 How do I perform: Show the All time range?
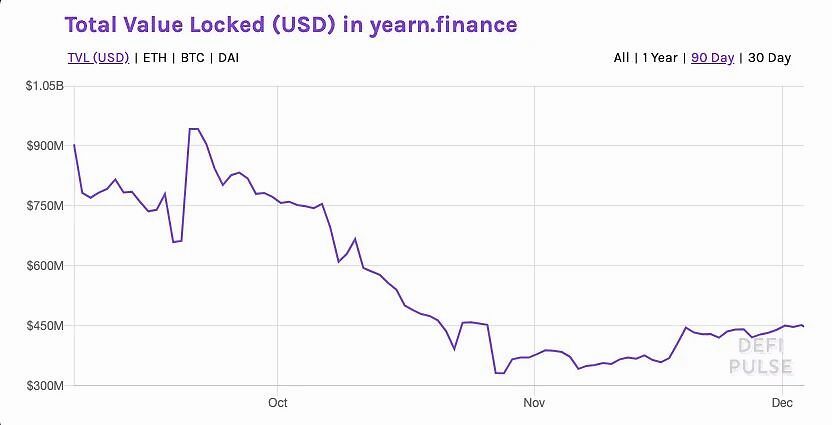(x=621, y=58)
